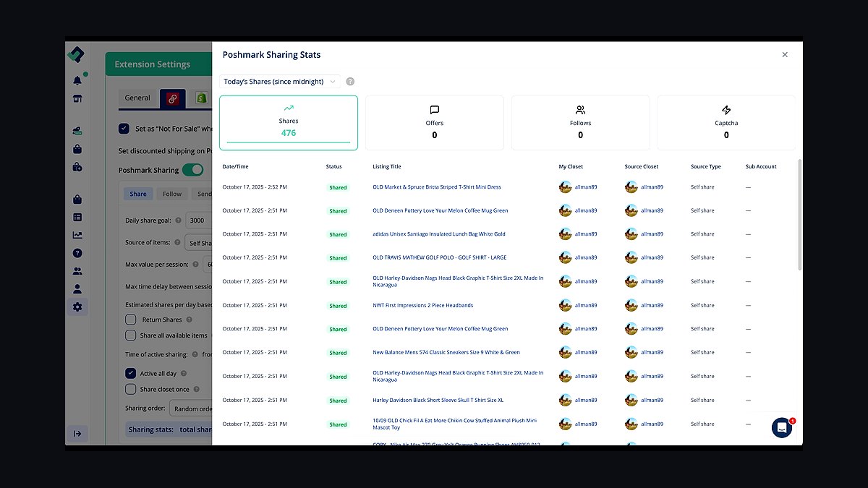
Task: Click help icon next to Active all day
Action: coord(184,374)
